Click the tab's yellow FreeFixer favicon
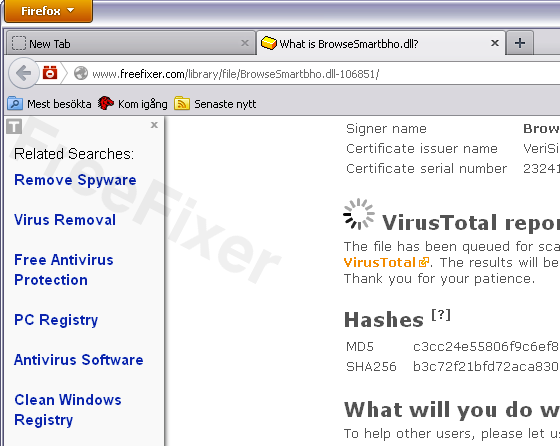560x446 pixels. point(269,43)
